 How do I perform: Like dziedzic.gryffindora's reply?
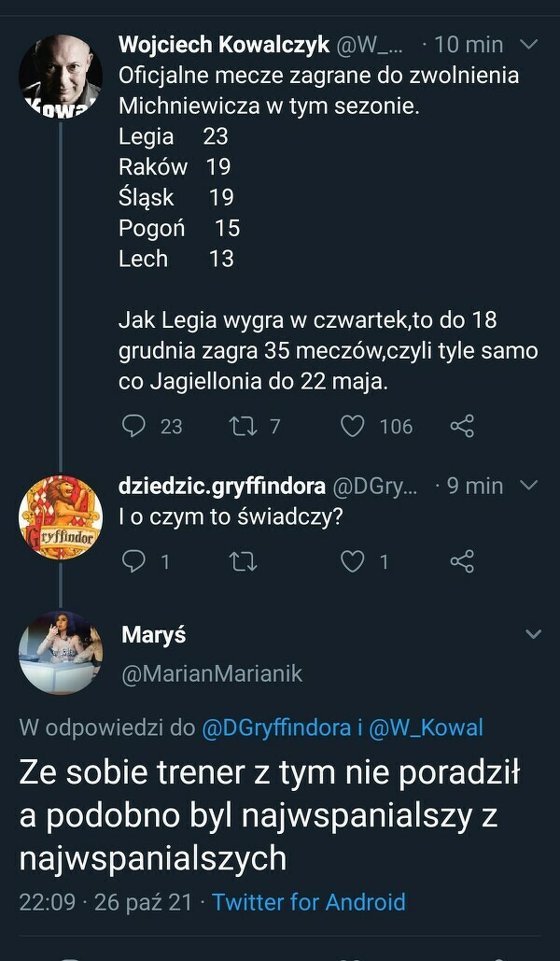tap(352, 561)
